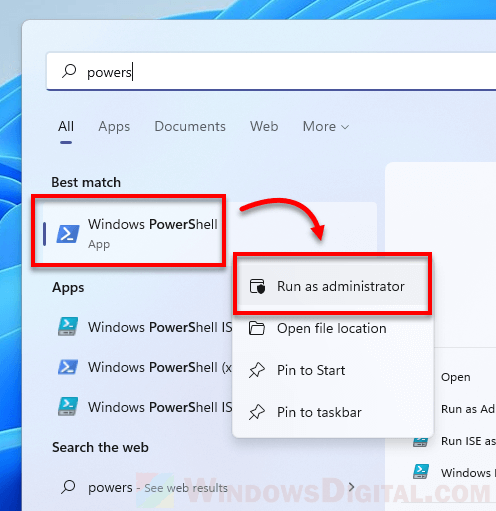
Task: Select the Windows PowerShell (x row text
Action: tap(160, 367)
